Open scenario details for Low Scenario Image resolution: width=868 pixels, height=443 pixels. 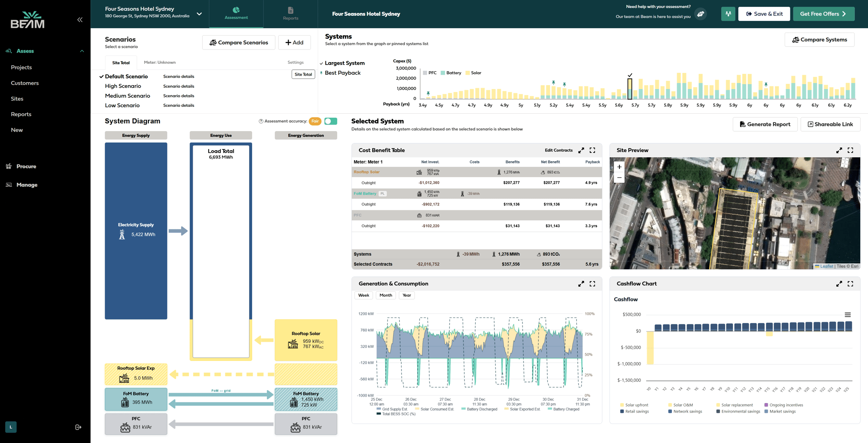[179, 105]
